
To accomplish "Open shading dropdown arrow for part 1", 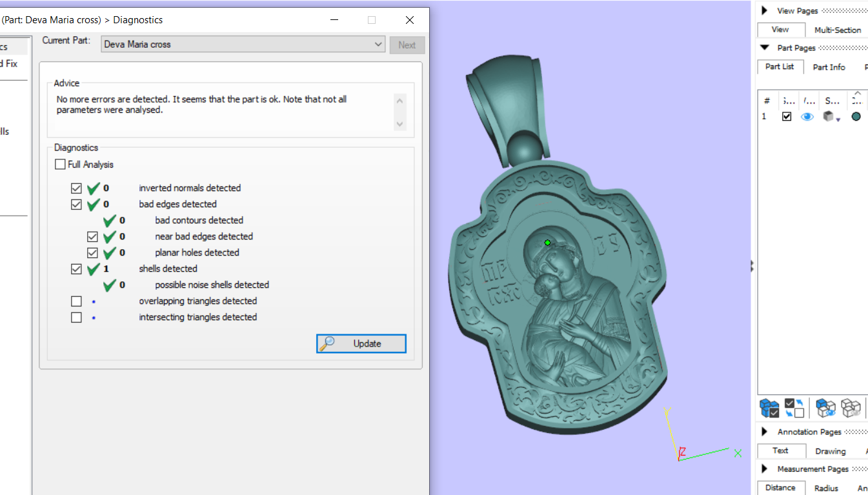I will tap(838, 119).
